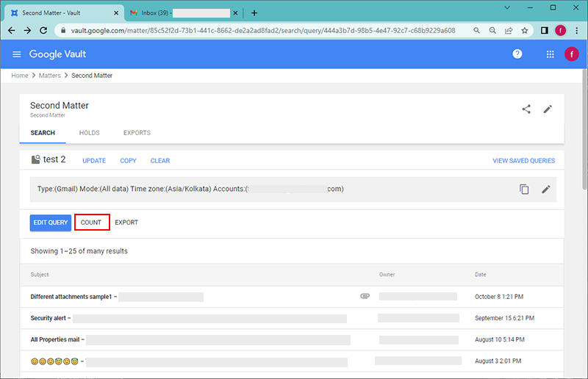Open the Google apps grid launcher
This screenshot has width=588, height=379.
click(x=550, y=54)
